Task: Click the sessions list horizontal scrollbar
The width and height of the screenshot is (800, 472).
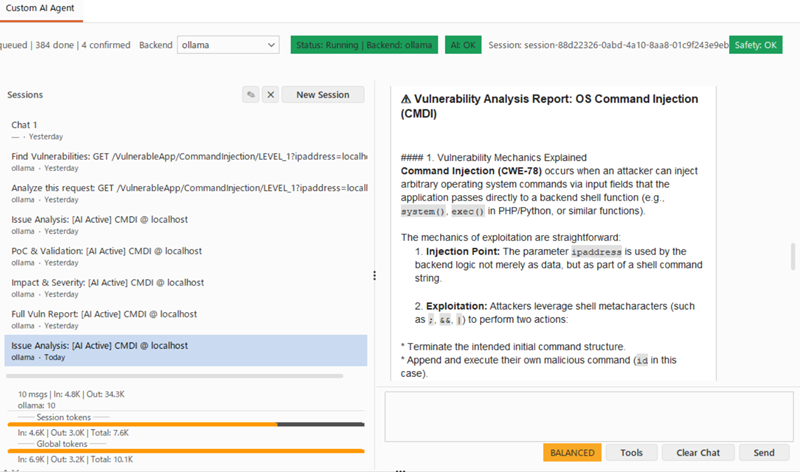Action: pyautogui.click(x=174, y=376)
